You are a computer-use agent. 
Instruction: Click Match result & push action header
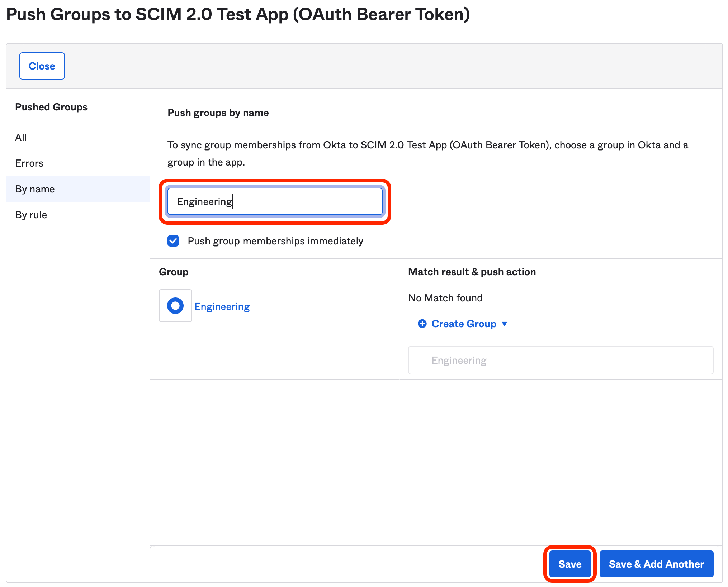point(472,272)
